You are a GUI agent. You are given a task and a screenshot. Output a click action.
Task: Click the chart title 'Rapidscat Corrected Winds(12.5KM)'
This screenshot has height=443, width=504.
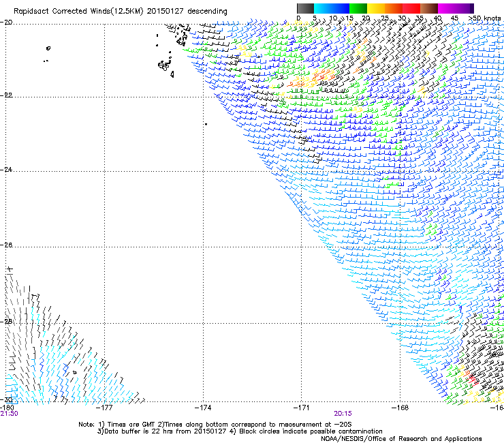[78, 12]
